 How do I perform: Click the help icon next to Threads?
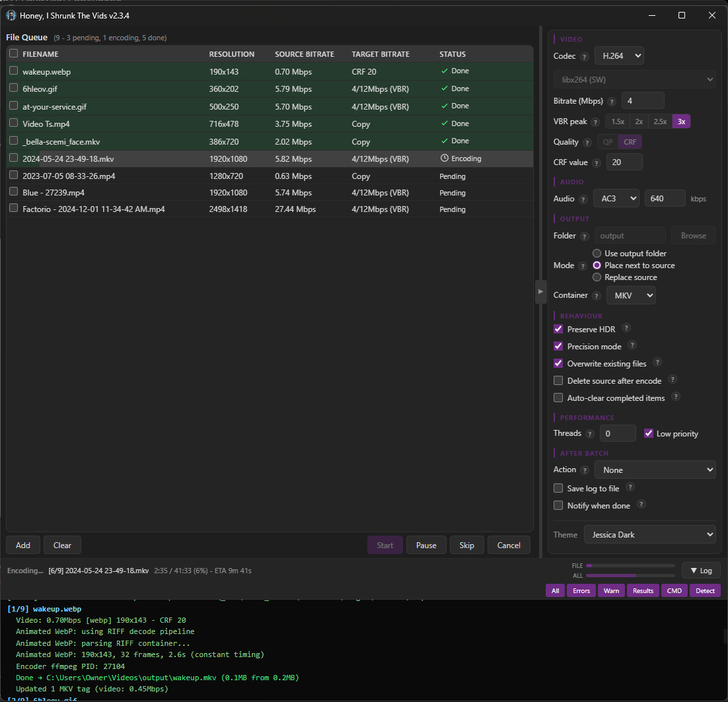(x=590, y=434)
